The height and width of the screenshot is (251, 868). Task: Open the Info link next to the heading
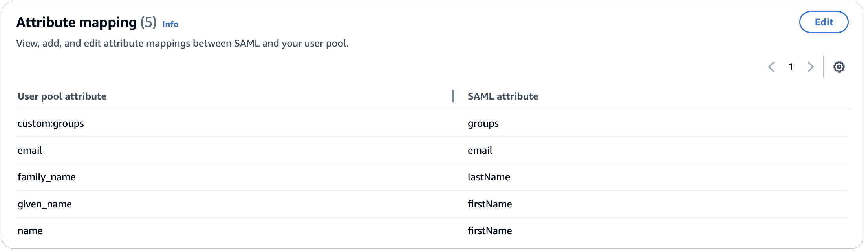coord(170,24)
